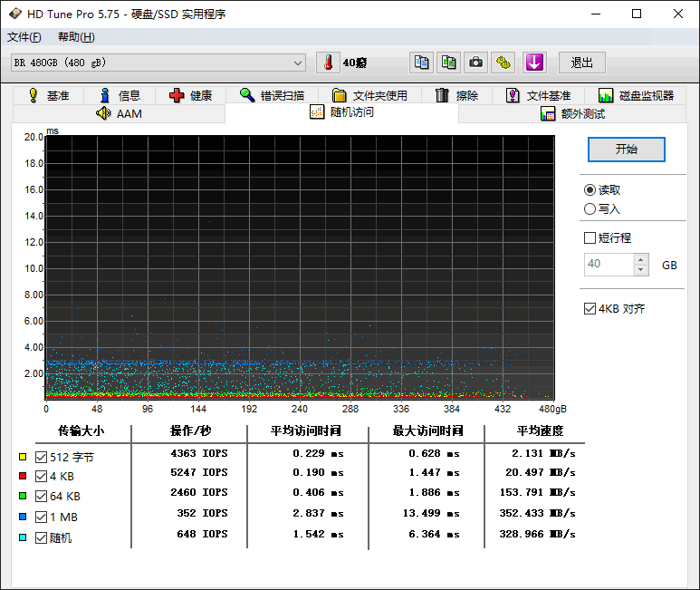
Task: Decrease the short stroke GB spinner value
Action: point(641,269)
